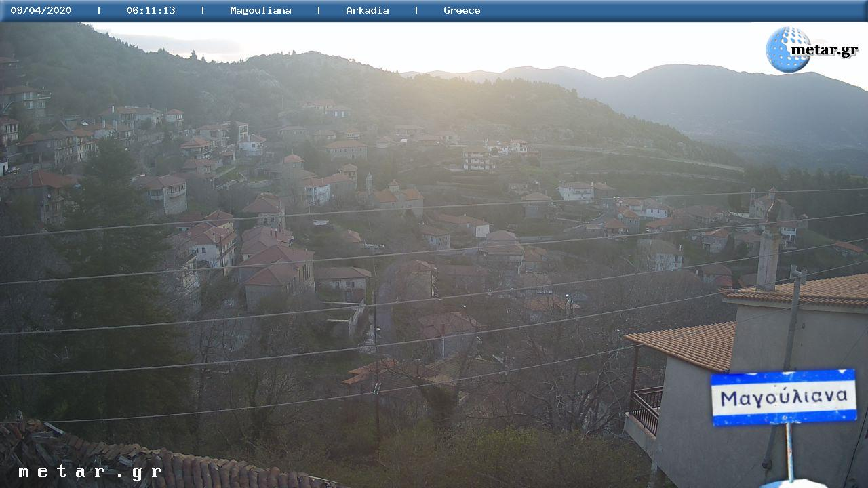Click the metar.gr text beside the globe

tap(825, 50)
